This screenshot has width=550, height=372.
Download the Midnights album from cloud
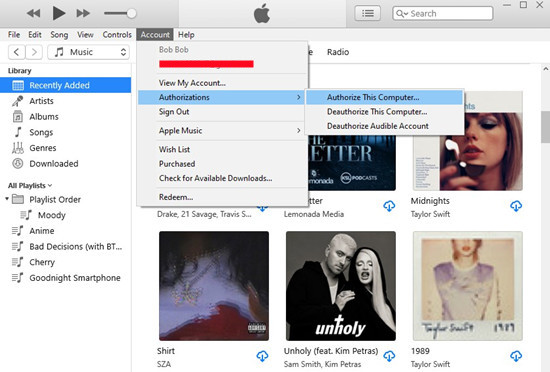pos(516,206)
